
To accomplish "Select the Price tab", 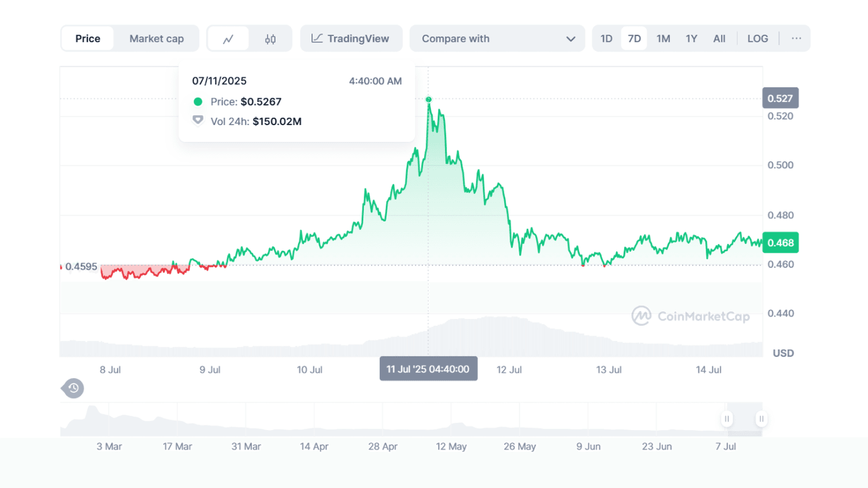I will pyautogui.click(x=88, y=39).
